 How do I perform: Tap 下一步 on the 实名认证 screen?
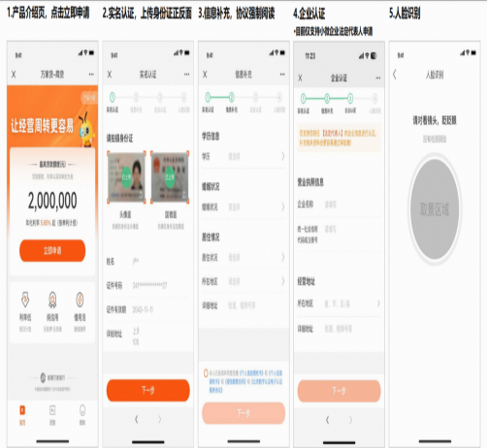coord(148,391)
